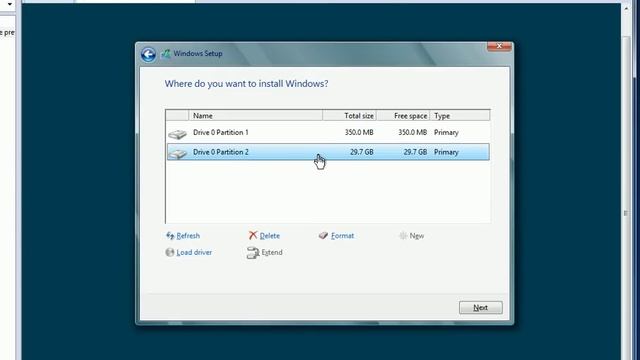Screen dimensions: 640x360
Task: Click the red Delete X icon
Action: tap(253, 236)
